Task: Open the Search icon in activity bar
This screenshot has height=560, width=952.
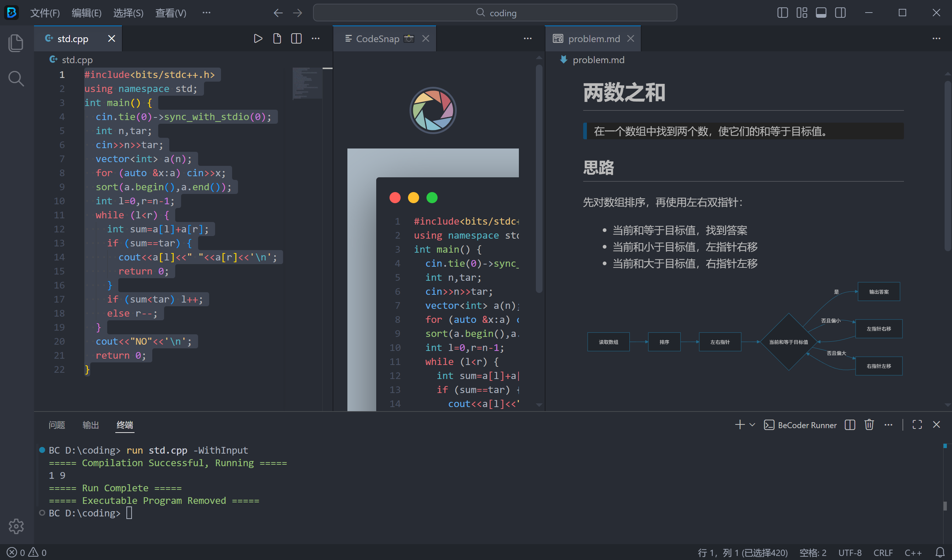Action: coord(16,79)
